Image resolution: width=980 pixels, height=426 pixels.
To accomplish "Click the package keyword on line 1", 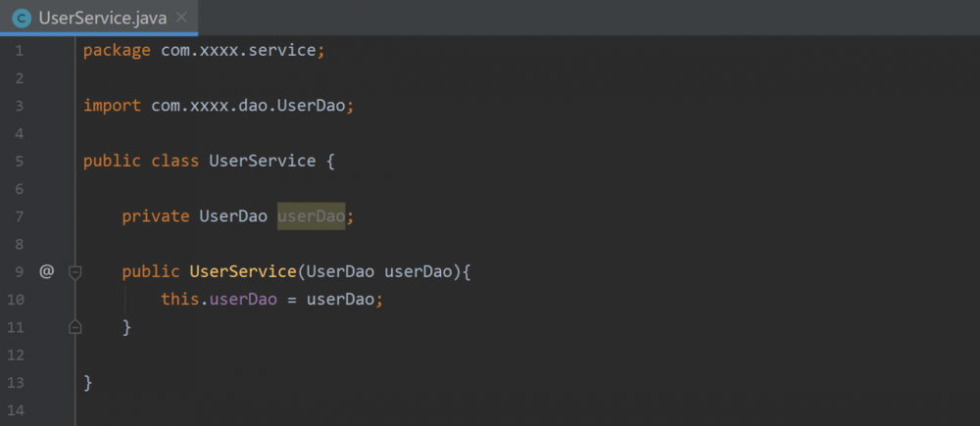I will pos(118,50).
